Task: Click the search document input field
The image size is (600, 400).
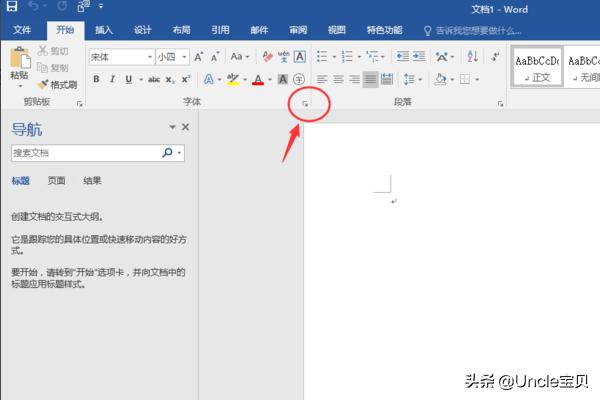Action: 85,153
